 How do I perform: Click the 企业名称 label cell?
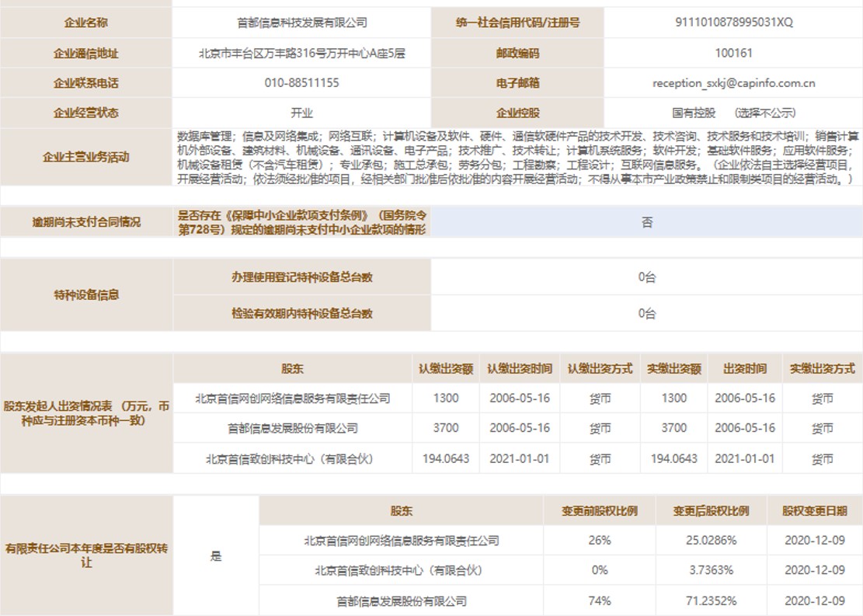86,23
